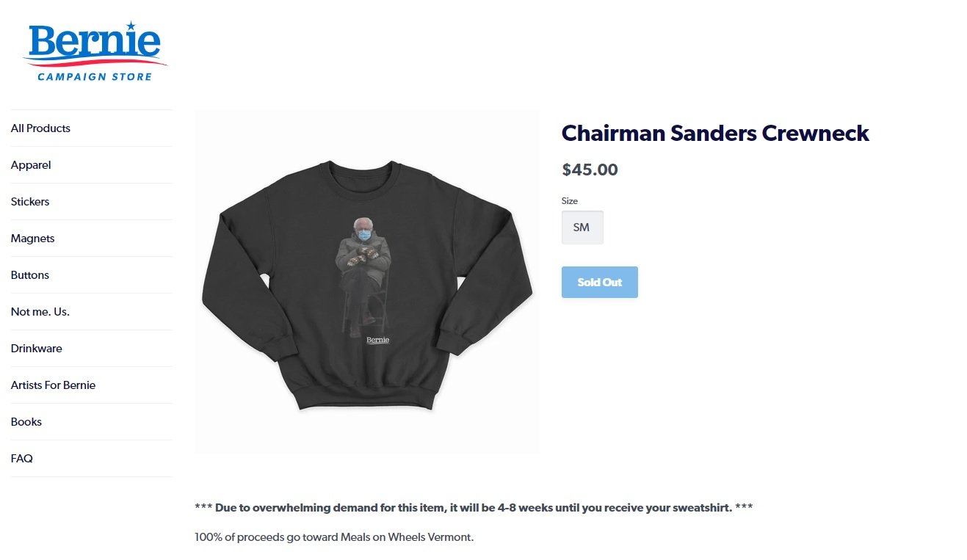Viewport: 967px width, 560px height.
Task: Open the All Products page
Action: [40, 128]
